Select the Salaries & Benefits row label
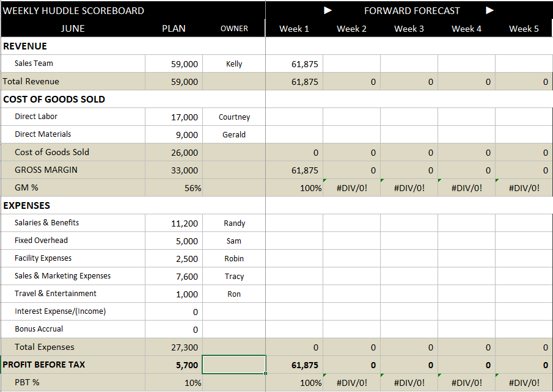 click(x=73, y=223)
